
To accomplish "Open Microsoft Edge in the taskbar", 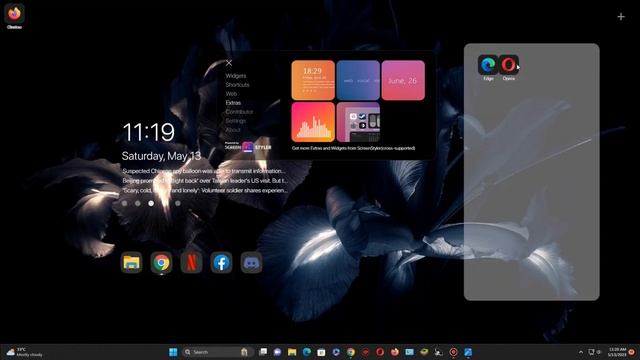I will click(x=307, y=352).
